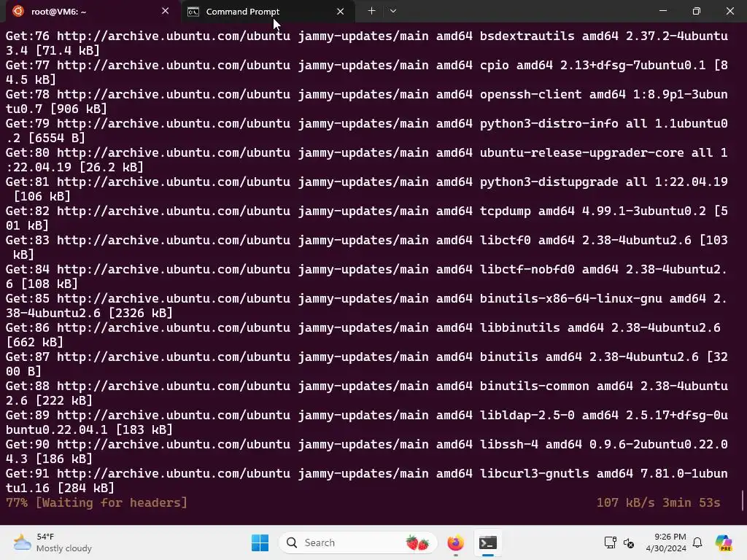Close the Terminal window

pyautogui.click(x=729, y=11)
